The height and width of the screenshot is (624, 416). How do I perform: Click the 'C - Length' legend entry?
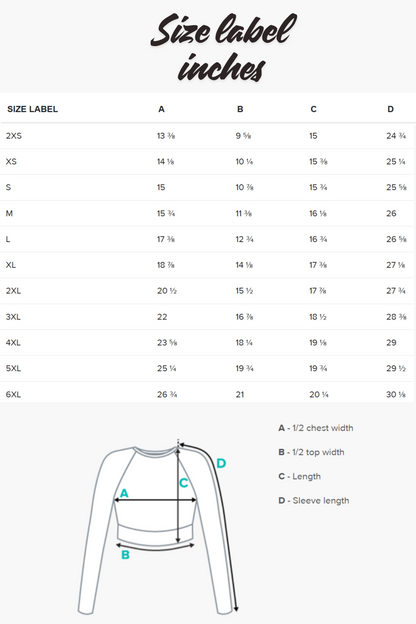(299, 476)
